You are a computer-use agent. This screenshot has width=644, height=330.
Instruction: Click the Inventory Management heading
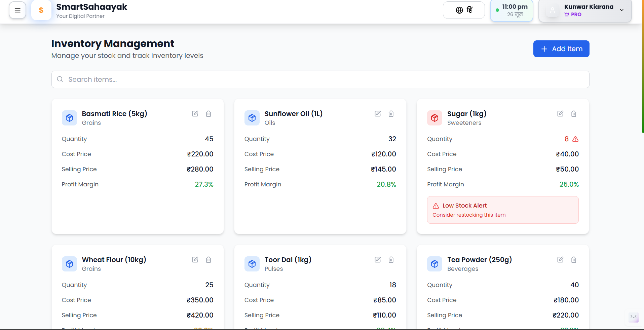[x=113, y=43]
